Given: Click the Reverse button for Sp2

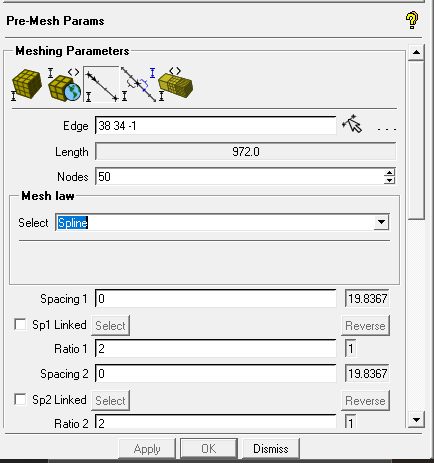Looking at the screenshot, I should point(365,400).
